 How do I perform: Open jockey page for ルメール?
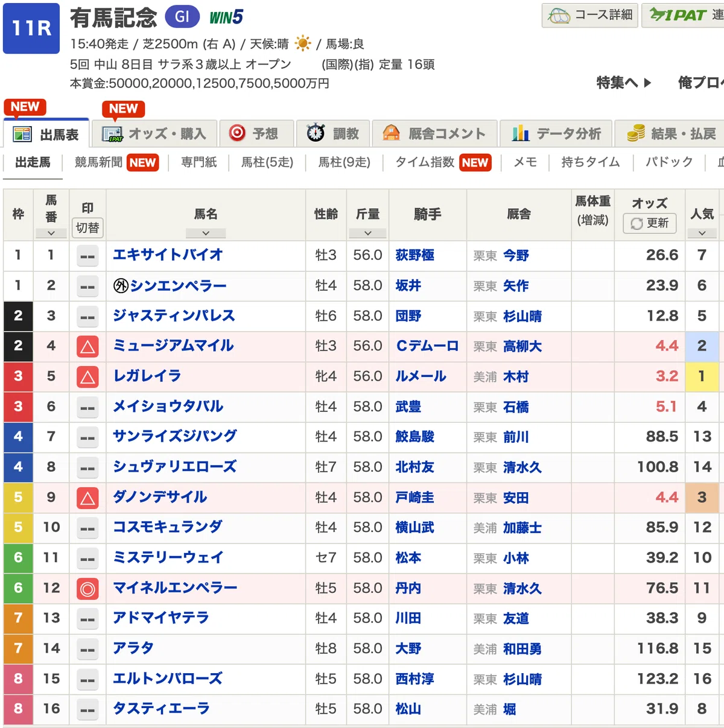(x=421, y=376)
